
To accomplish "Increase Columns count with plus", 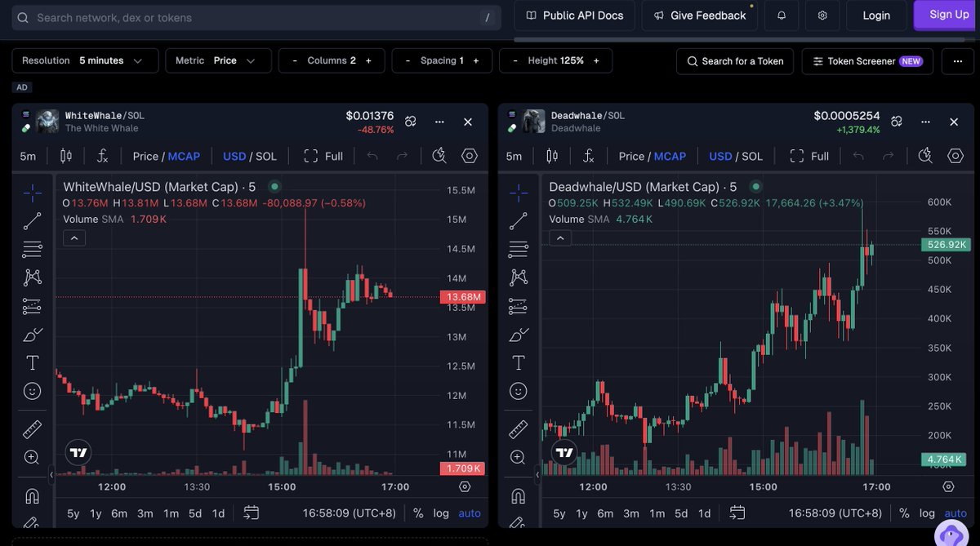I will coord(368,60).
